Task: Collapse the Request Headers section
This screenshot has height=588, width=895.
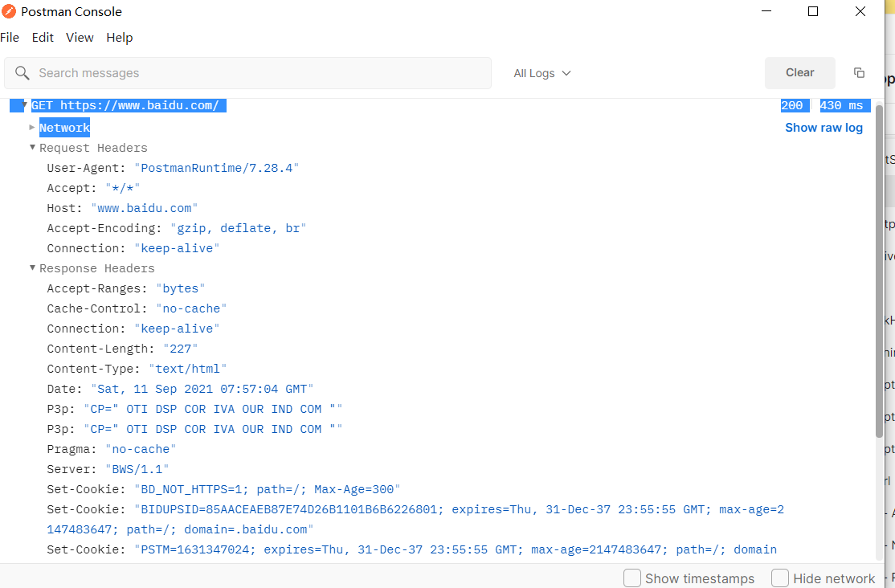Action: point(32,147)
